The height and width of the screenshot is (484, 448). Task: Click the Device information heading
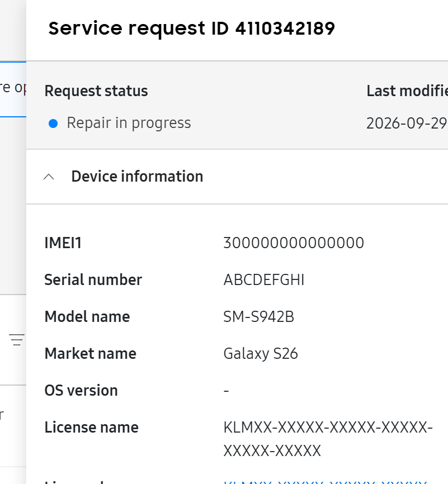click(137, 177)
